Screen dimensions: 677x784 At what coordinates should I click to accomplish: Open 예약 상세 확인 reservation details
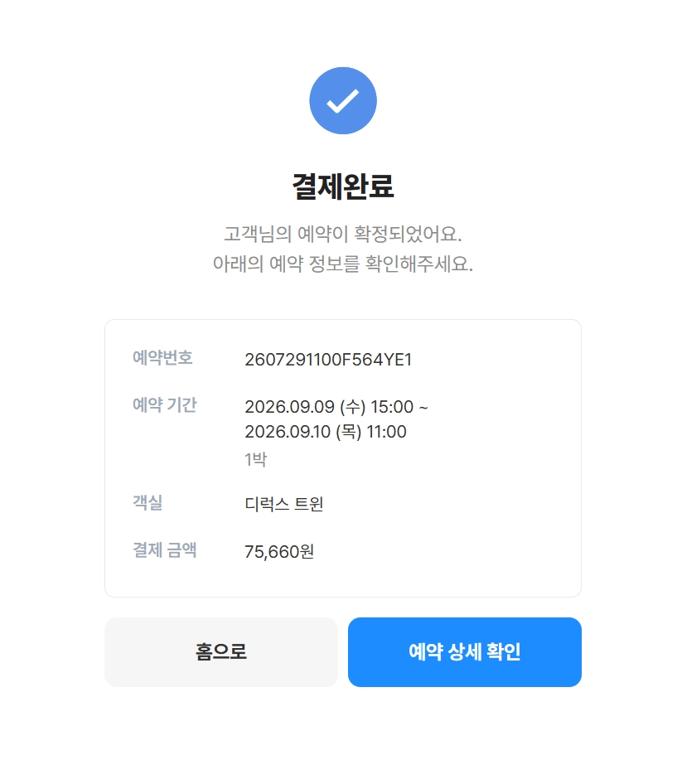(465, 652)
